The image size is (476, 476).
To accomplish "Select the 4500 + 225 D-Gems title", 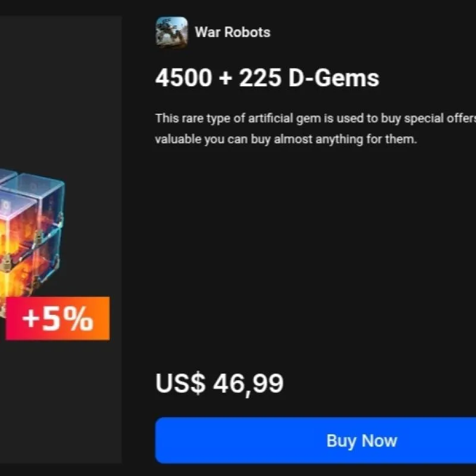I will click(x=267, y=78).
